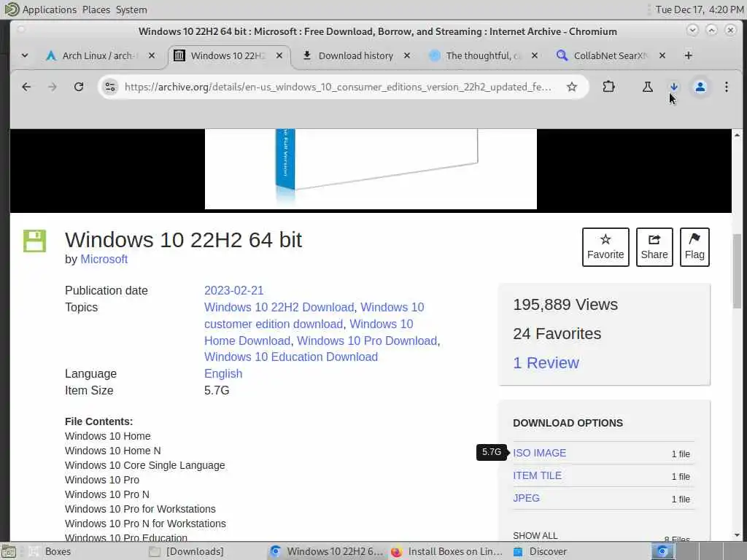Switch to 'The thoughtful' tab
The height and width of the screenshot is (560, 747).
[x=481, y=55]
